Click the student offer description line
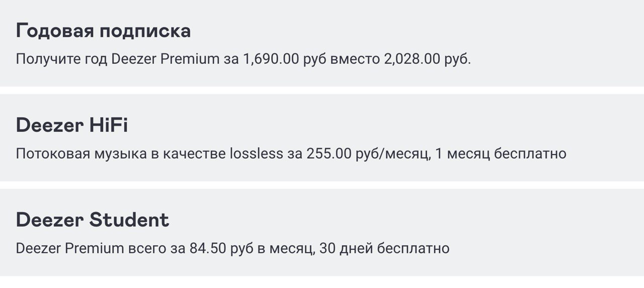The height and width of the screenshot is (288, 644). click(x=232, y=248)
